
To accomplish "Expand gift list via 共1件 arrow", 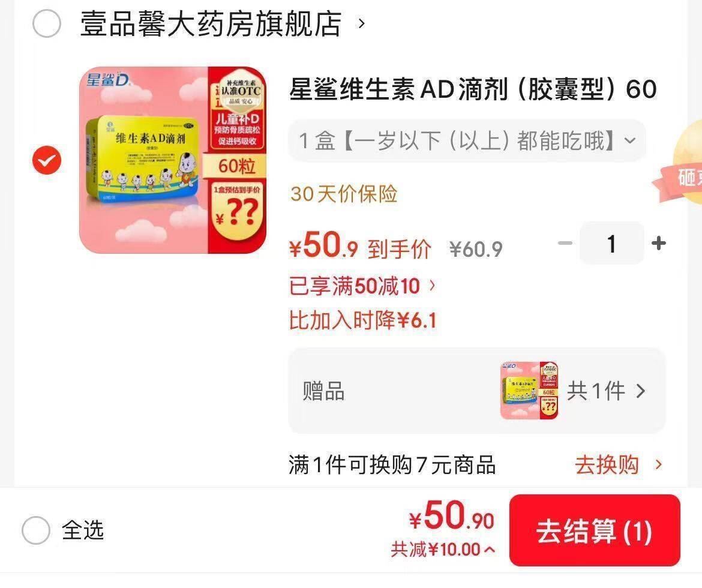I will (607, 391).
